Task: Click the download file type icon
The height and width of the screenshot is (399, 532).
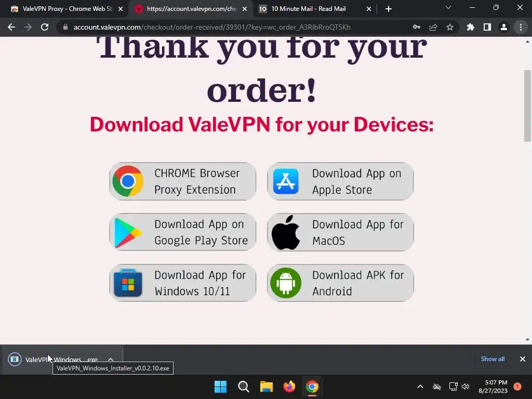Action: click(x=15, y=359)
